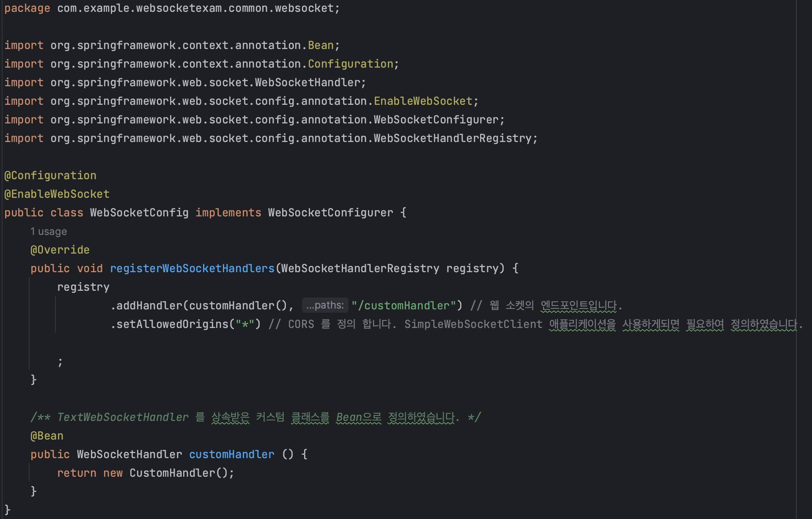Click the '...paths:' parameter hint
The image size is (812, 519).
coord(325,305)
